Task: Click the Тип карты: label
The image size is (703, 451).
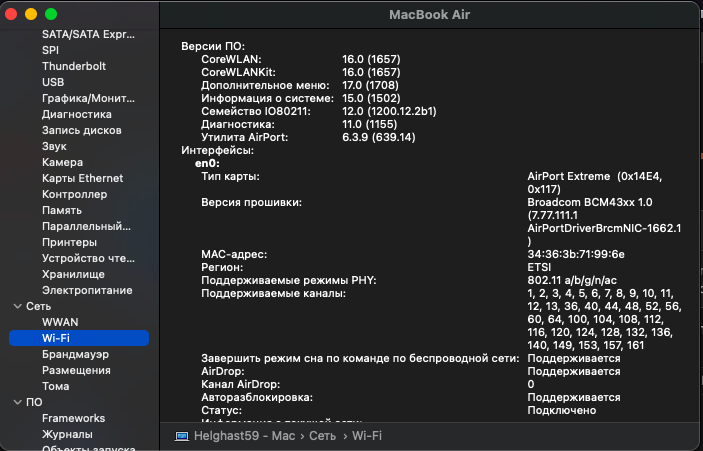Action: (230, 176)
